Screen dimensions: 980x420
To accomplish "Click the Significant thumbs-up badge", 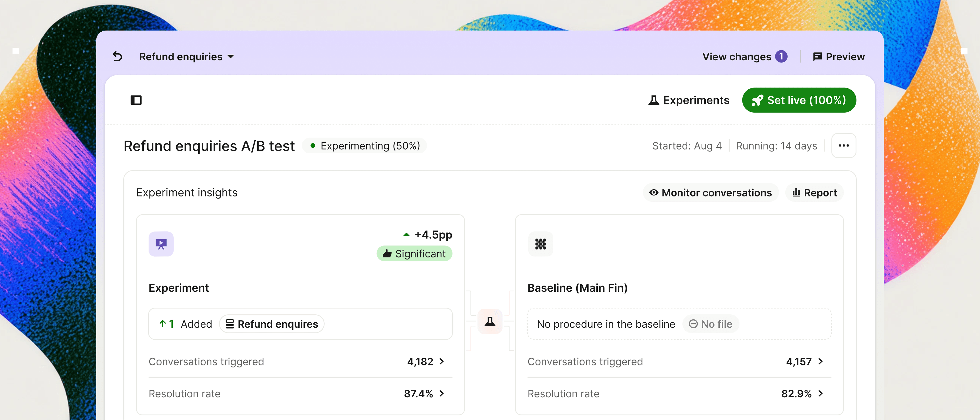I will [414, 253].
